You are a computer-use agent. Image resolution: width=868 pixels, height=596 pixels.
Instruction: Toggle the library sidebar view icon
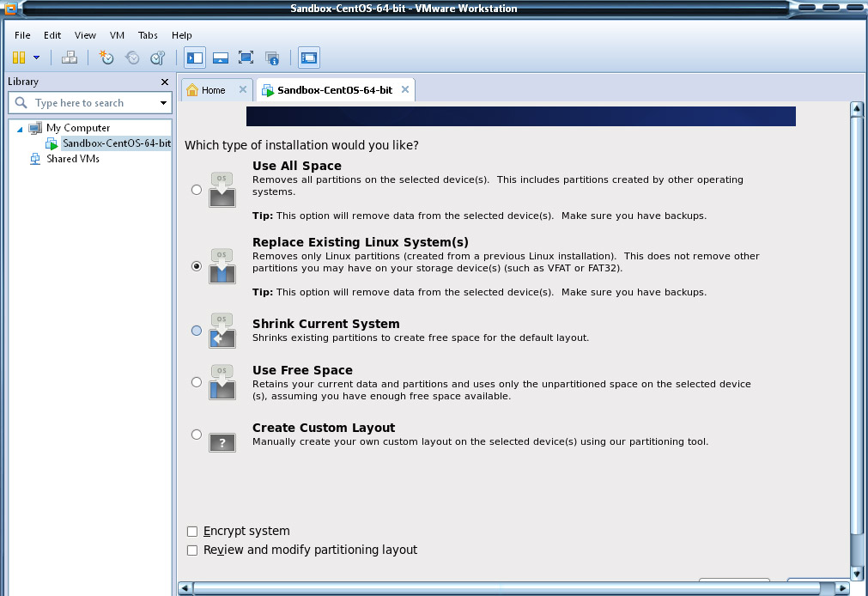tap(195, 58)
